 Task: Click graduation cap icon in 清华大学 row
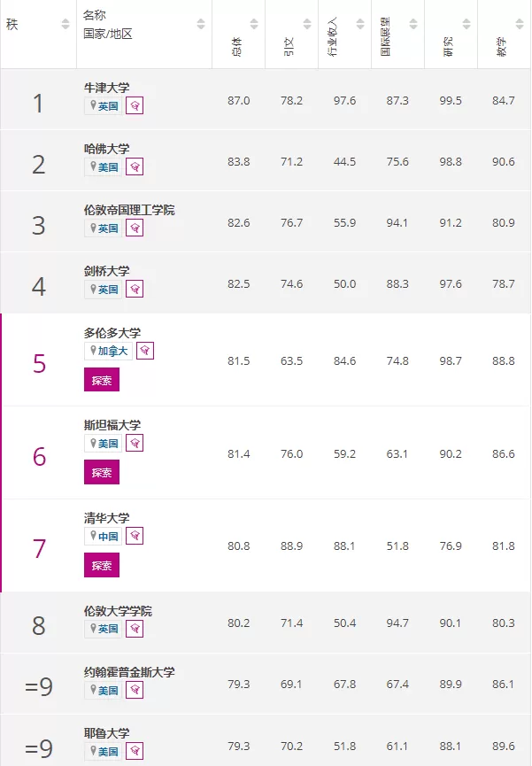tap(135, 536)
